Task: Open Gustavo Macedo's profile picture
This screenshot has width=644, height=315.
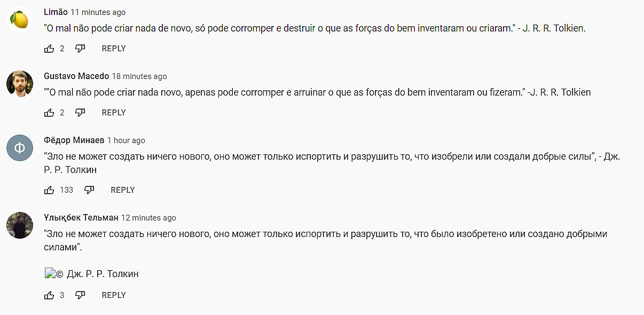Action: pyautogui.click(x=20, y=84)
